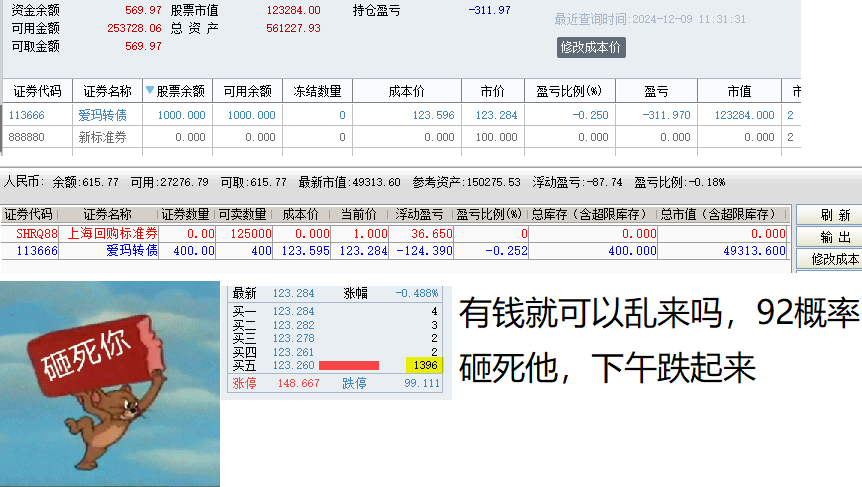Screen dimensions: 862x487
Task: Click the 市值 column header
Action: pyautogui.click(x=739, y=91)
